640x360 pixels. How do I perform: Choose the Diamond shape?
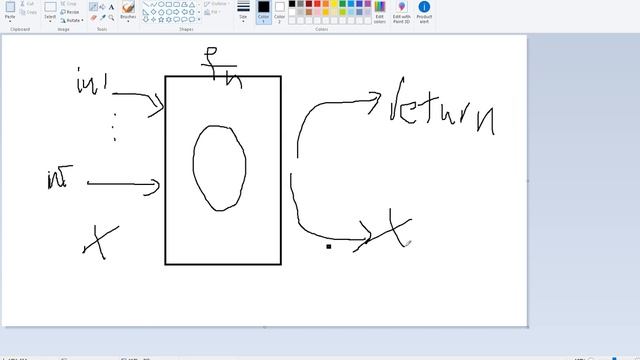[x=153, y=12]
